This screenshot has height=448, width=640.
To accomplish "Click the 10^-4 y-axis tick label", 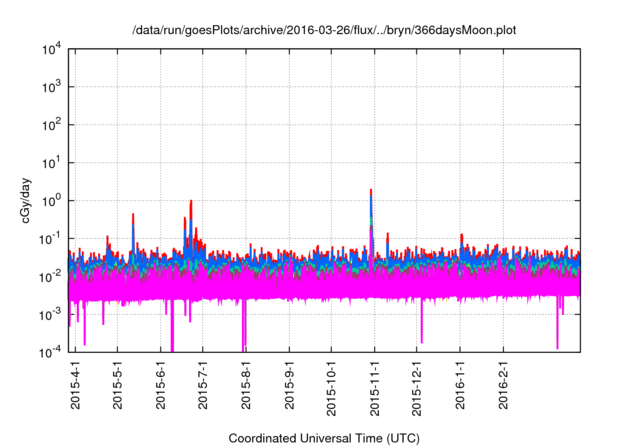I will 52,352.
